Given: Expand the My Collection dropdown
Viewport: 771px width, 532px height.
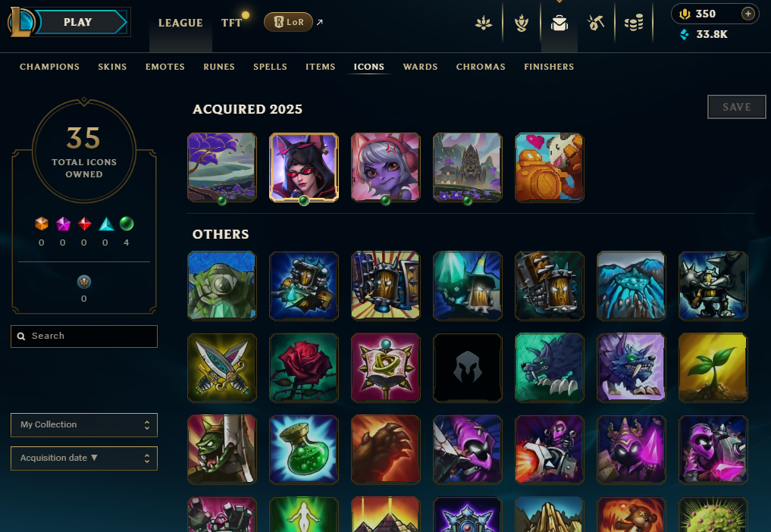Looking at the screenshot, I should point(84,425).
